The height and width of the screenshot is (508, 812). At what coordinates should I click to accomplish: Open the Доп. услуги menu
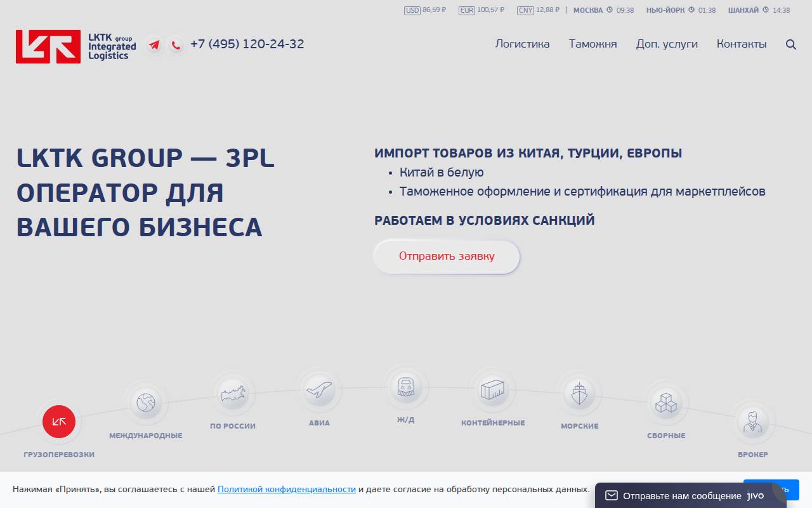point(667,44)
